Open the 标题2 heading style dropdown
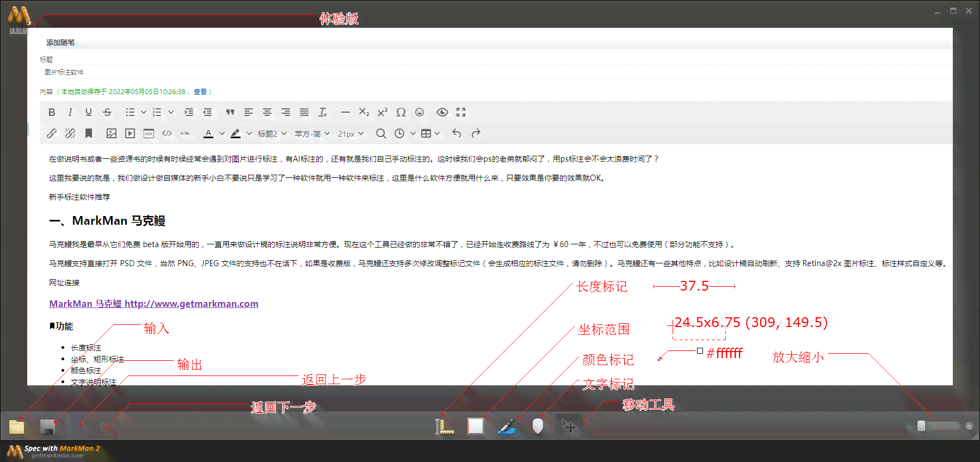Image resolution: width=980 pixels, height=462 pixels. pyautogui.click(x=272, y=133)
